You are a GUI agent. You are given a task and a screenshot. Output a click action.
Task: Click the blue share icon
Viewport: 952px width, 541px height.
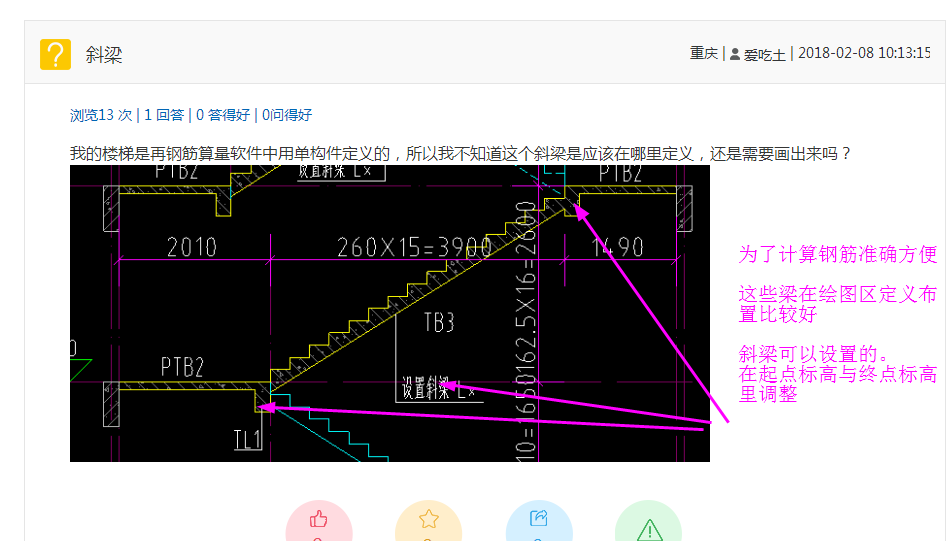(x=539, y=518)
